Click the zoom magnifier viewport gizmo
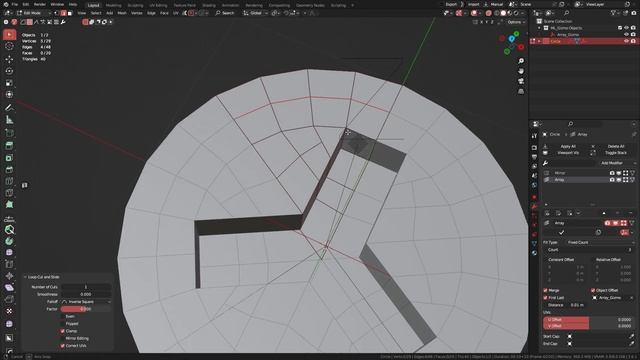Image resolution: width=640 pixels, height=360 pixels. [521, 61]
